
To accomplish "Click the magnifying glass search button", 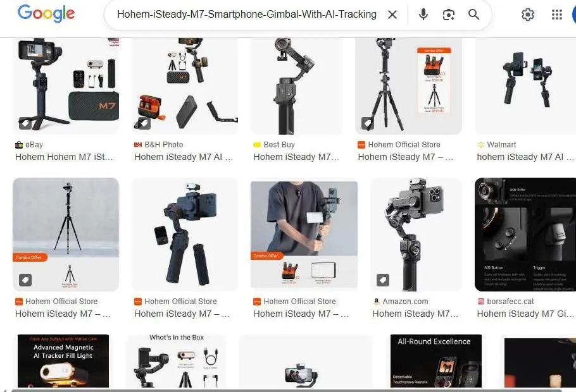I will pos(474,15).
